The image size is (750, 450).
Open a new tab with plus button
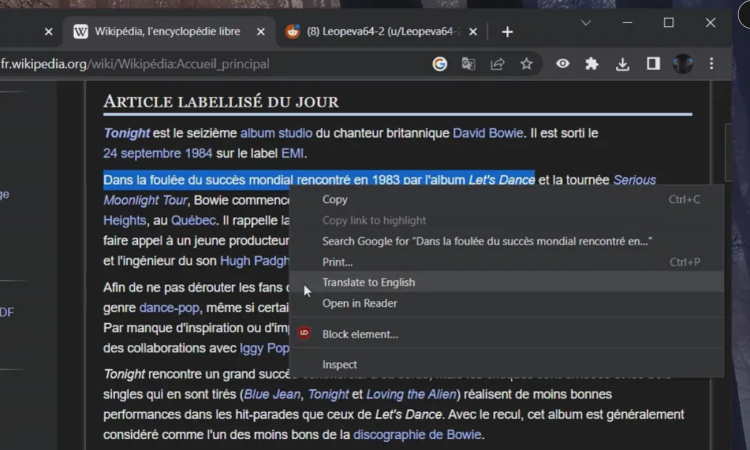click(x=507, y=32)
